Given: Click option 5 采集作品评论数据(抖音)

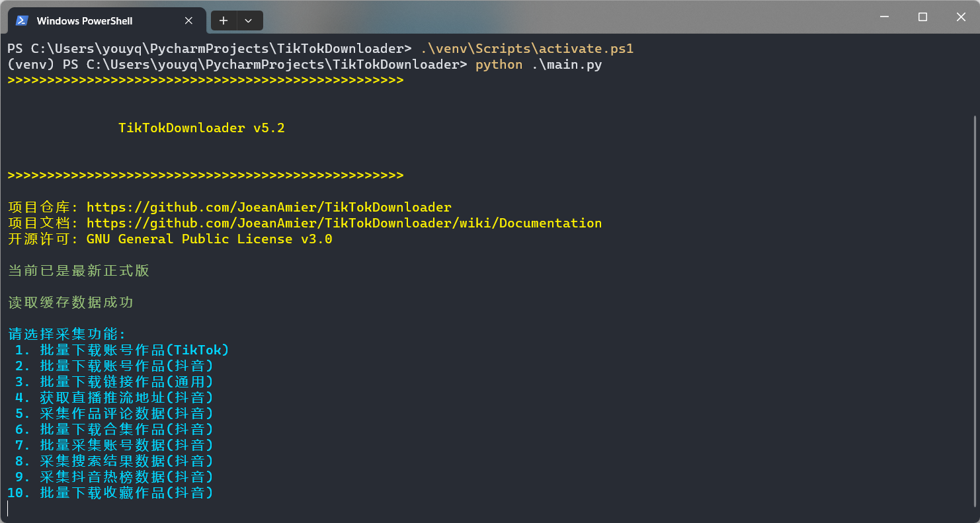Looking at the screenshot, I should click(114, 414).
